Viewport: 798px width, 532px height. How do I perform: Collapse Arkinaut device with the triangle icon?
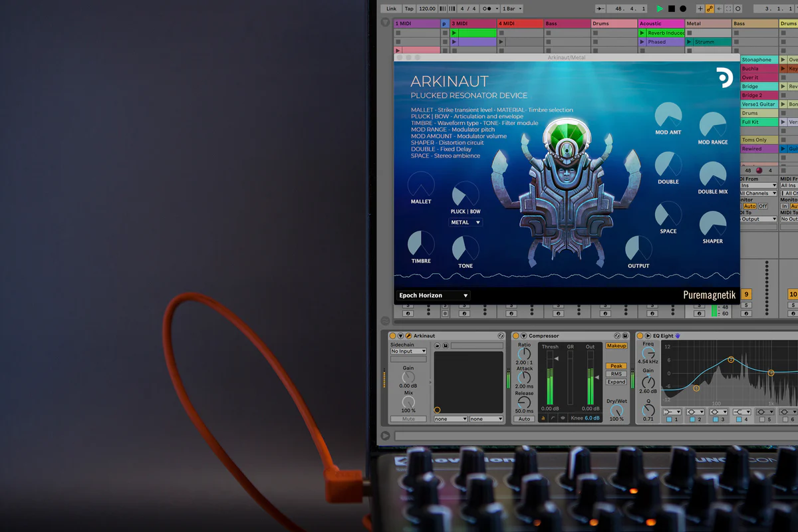tap(401, 336)
